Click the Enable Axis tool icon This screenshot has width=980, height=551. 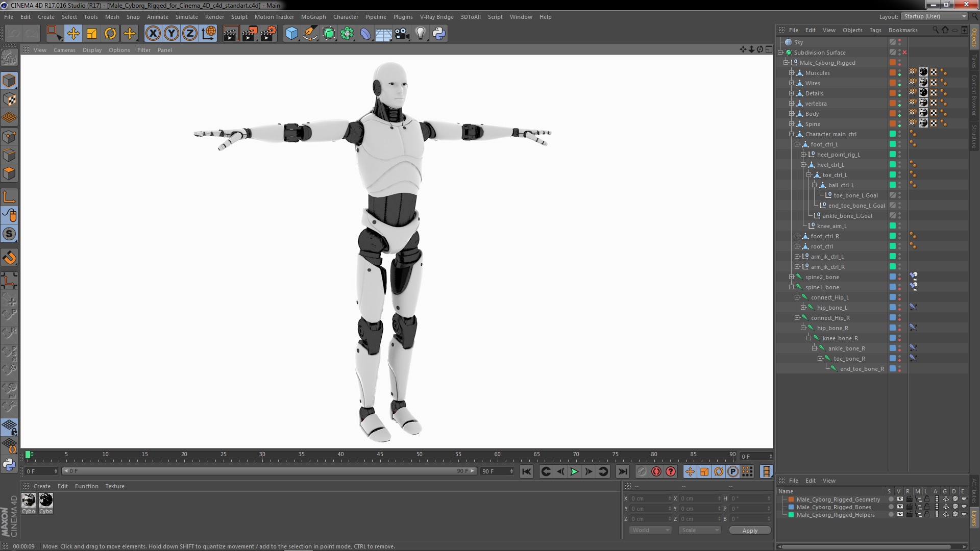point(9,197)
